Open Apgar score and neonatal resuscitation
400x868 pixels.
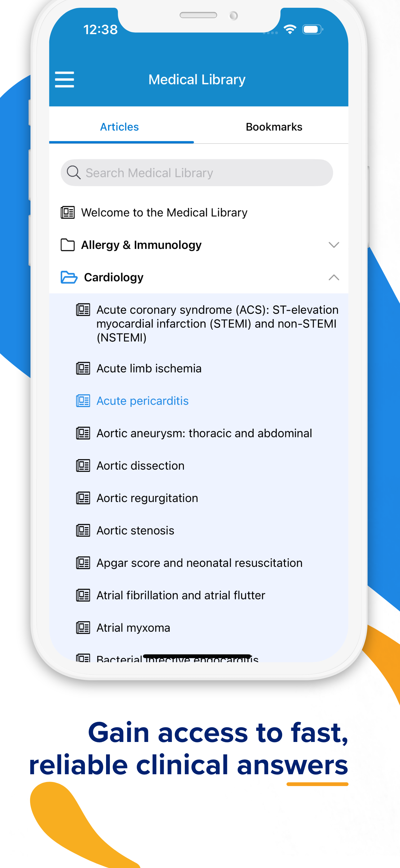pos(199,563)
